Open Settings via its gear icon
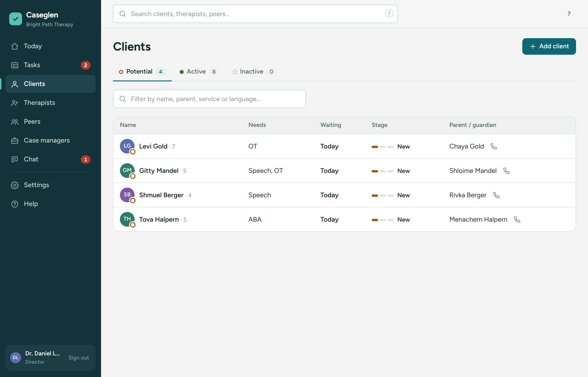The image size is (588, 377). [15, 185]
